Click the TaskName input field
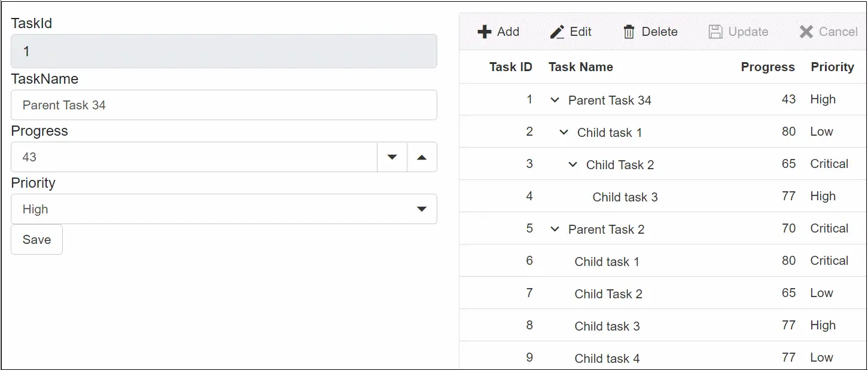868x370 pixels. point(224,105)
